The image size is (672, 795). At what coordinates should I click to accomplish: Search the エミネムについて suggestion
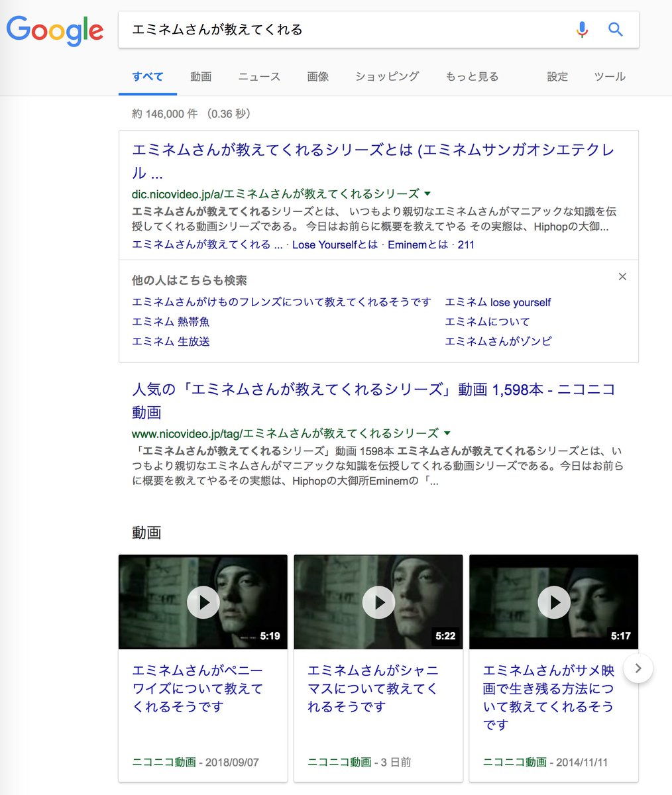pos(487,322)
